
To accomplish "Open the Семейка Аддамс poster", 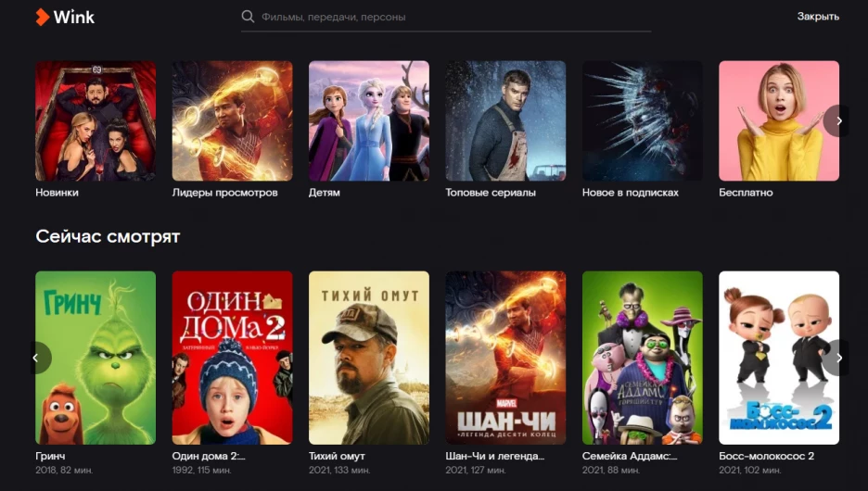I will click(642, 357).
